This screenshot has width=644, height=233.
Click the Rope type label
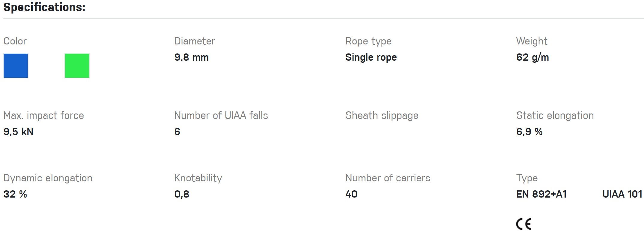[368, 41]
